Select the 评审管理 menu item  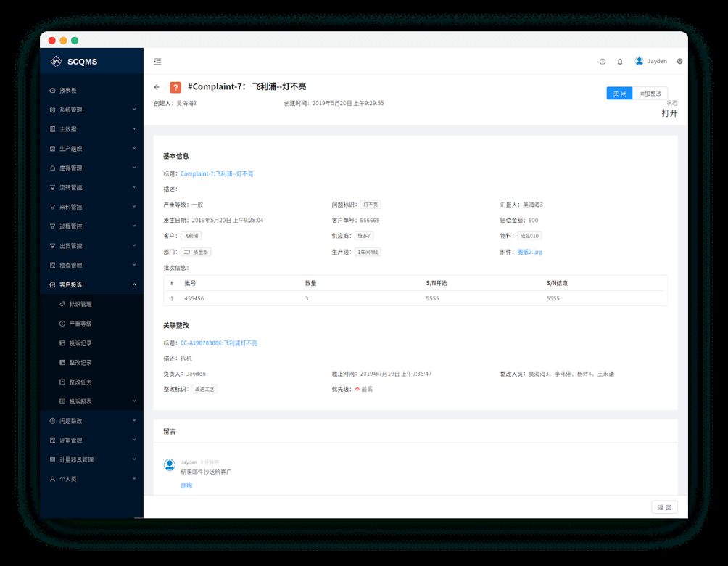91,440
